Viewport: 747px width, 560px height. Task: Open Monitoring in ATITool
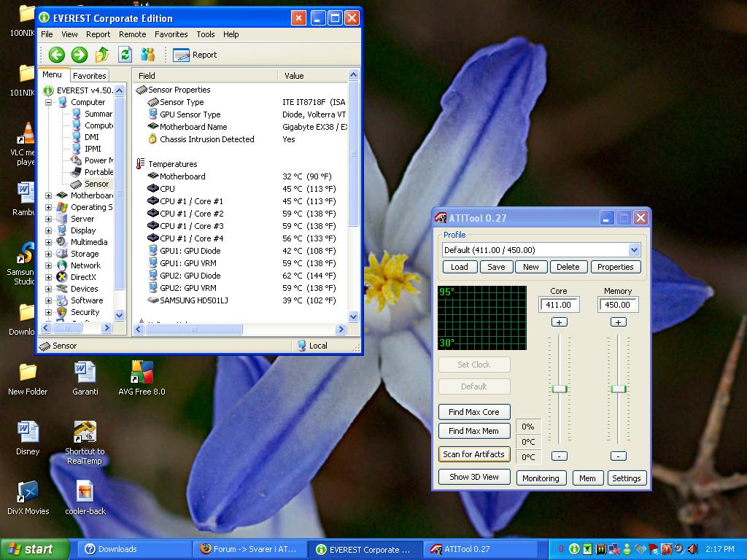coord(541,478)
